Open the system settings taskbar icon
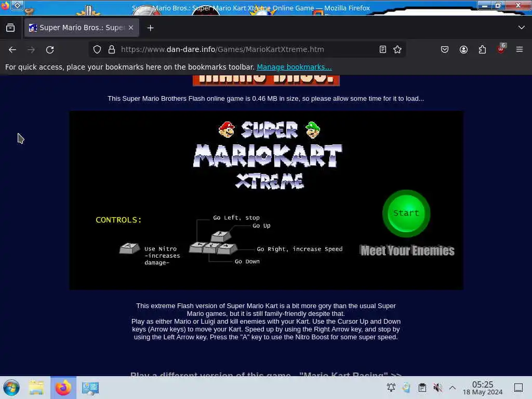 [x=90, y=388]
